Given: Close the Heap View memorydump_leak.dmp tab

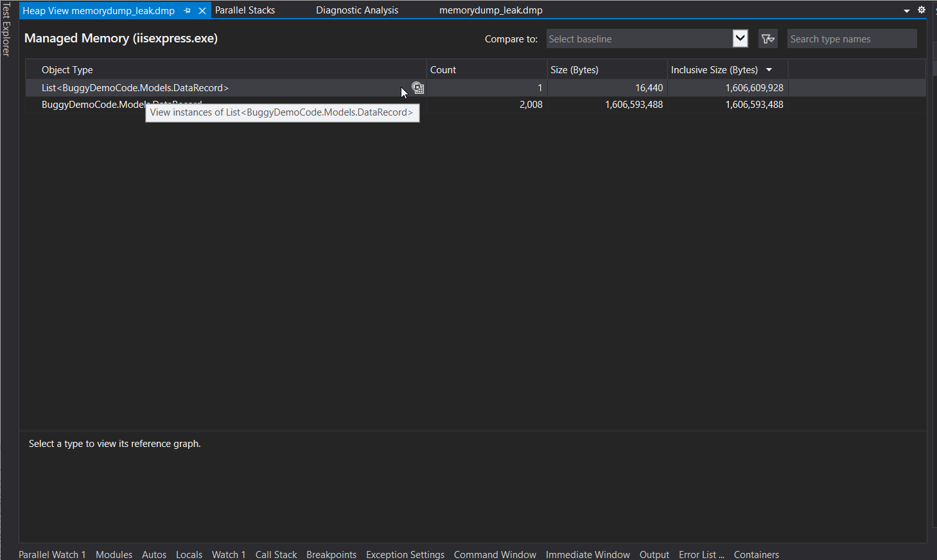Looking at the screenshot, I should click(x=202, y=11).
